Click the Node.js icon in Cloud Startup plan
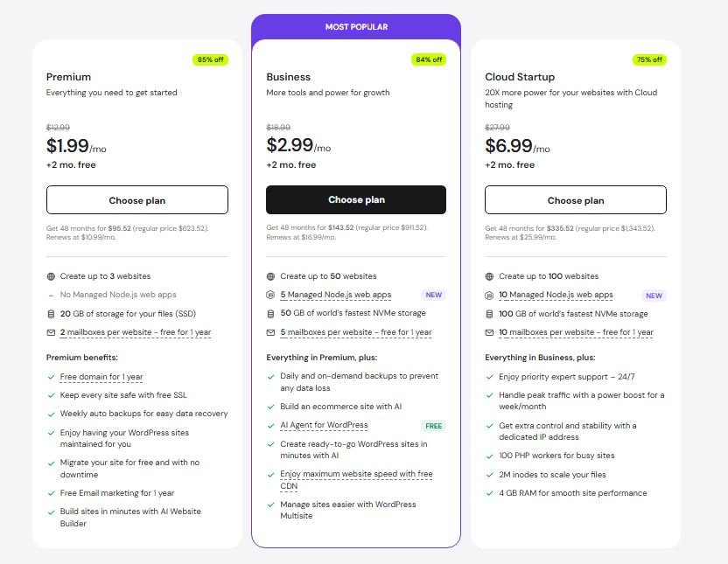This screenshot has height=564, width=728. (490, 295)
